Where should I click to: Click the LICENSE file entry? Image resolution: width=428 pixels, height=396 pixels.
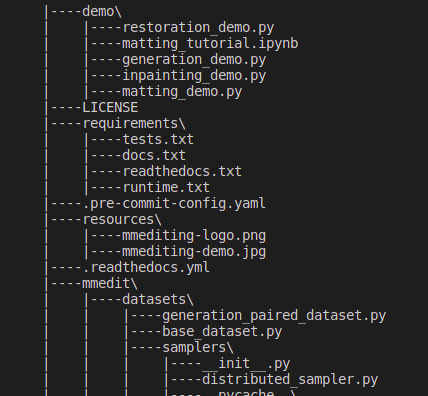(110, 108)
